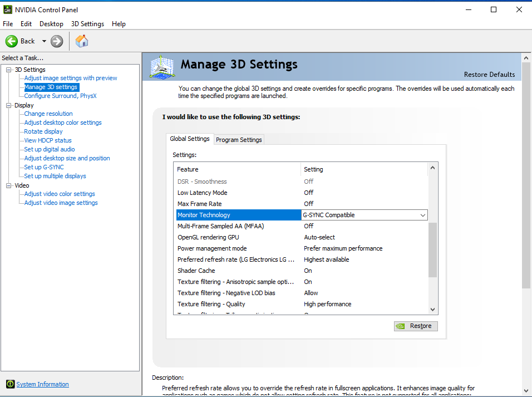
Task: Click the NVIDIA Control Panel title bar icon
Action: tap(7, 9)
